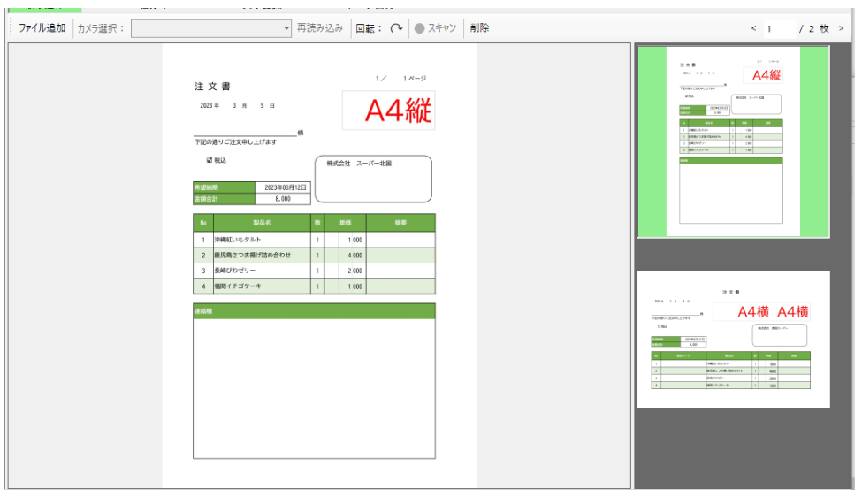Image resolution: width=862 pixels, height=504 pixels.
Task: Click the 連絡欄 box in the preview
Action: [x=314, y=387]
